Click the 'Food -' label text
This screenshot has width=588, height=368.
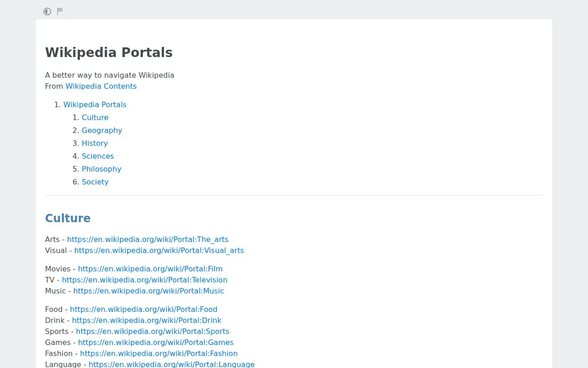[x=57, y=309]
